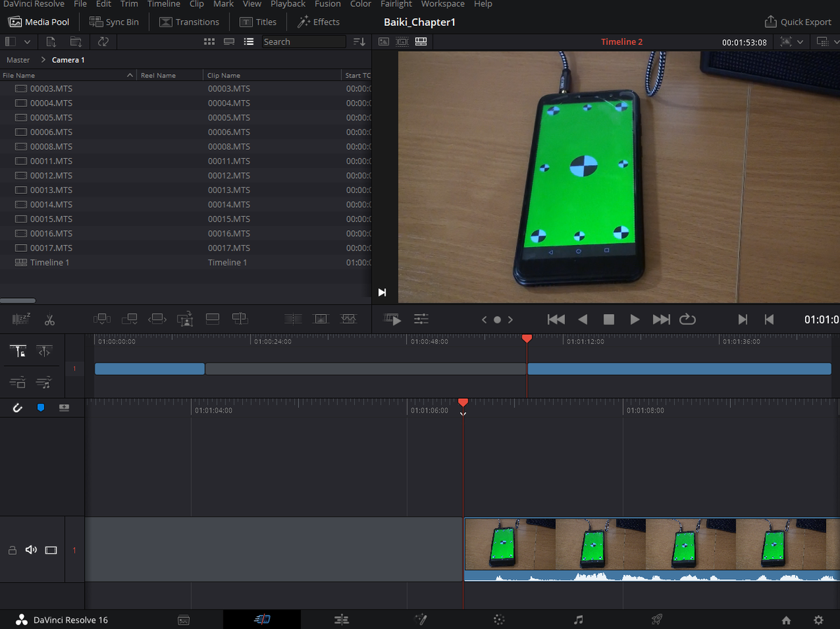840x629 pixels.
Task: Apply the Smooth Cut transition icon
Action: tap(349, 319)
